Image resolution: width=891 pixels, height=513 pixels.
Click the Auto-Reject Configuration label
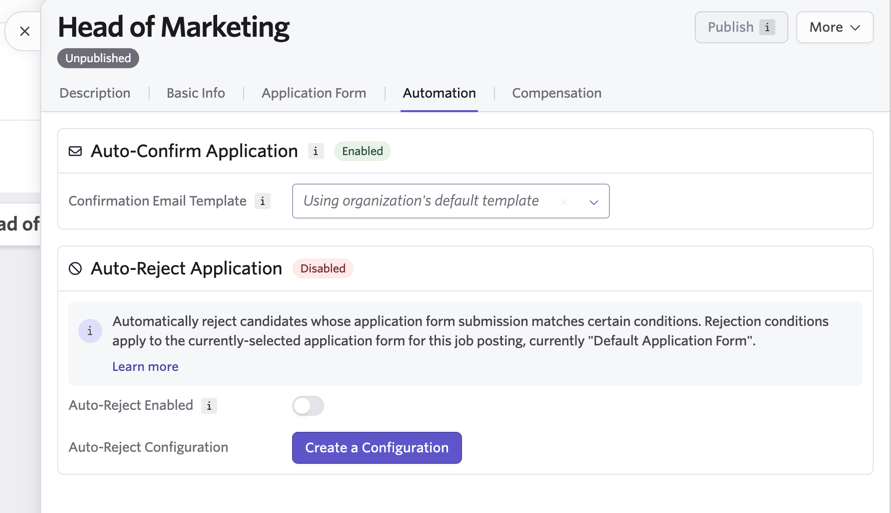pyautogui.click(x=148, y=448)
